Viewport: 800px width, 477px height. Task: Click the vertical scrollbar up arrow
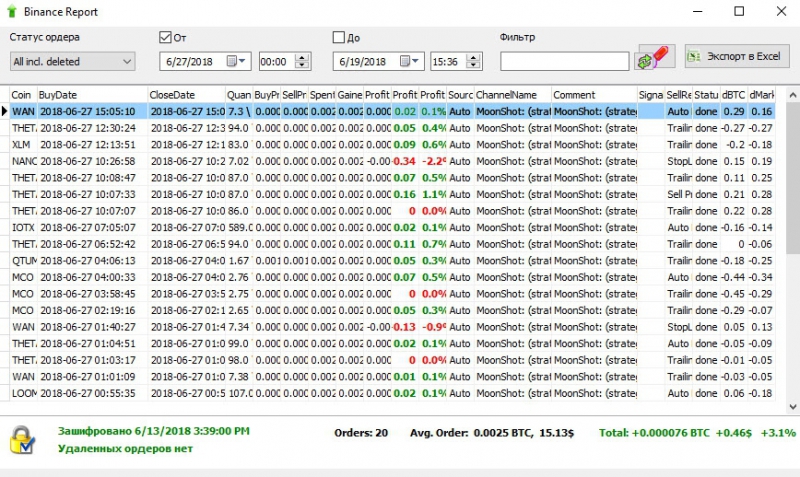(792, 95)
